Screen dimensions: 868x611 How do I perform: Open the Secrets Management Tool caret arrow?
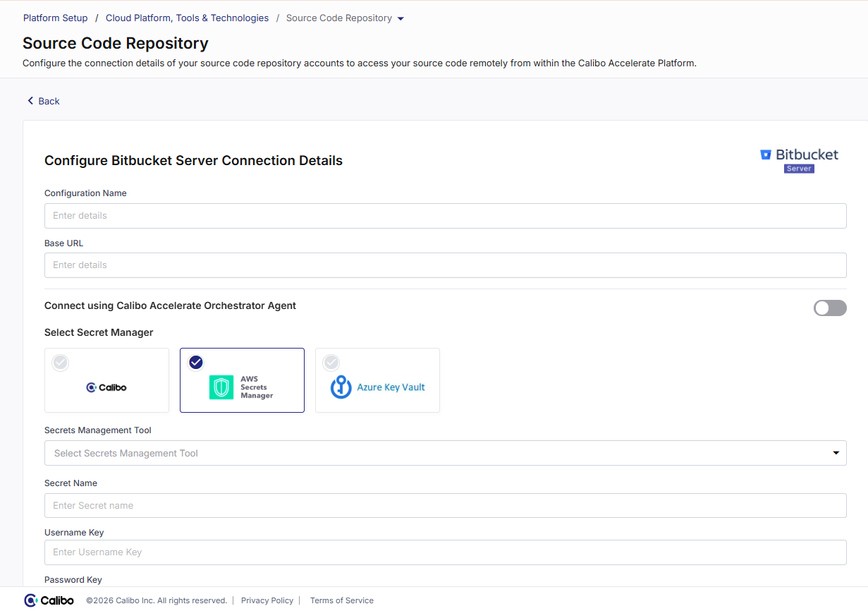[836, 453]
